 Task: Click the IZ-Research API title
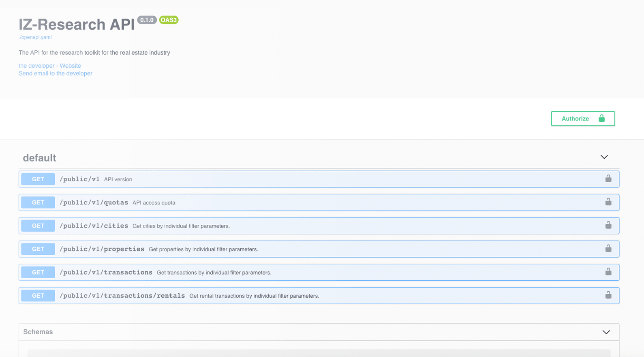pos(77,24)
